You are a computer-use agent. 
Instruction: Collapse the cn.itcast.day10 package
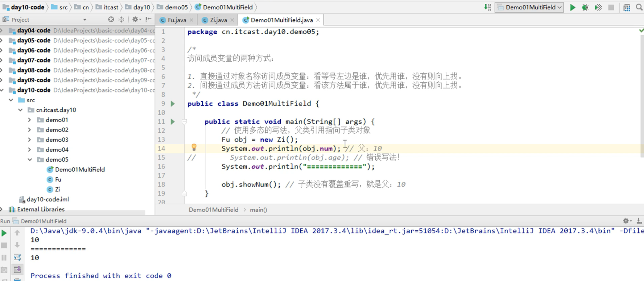point(20,110)
